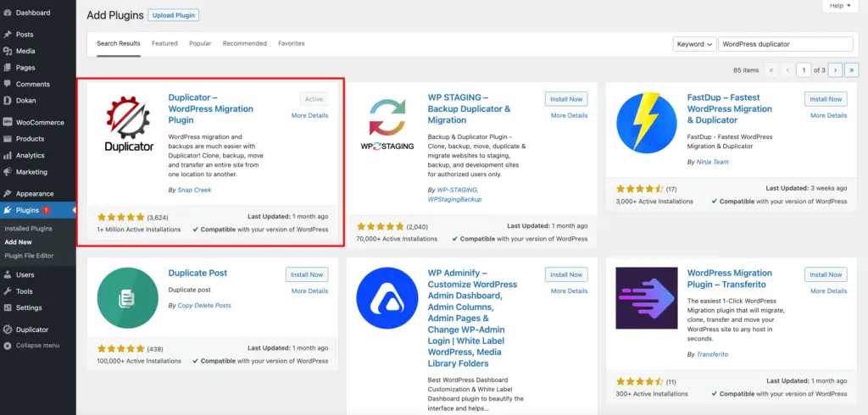Click the WP Adminify plugin title
Viewport: 868px width, 415px height.
coord(472,318)
